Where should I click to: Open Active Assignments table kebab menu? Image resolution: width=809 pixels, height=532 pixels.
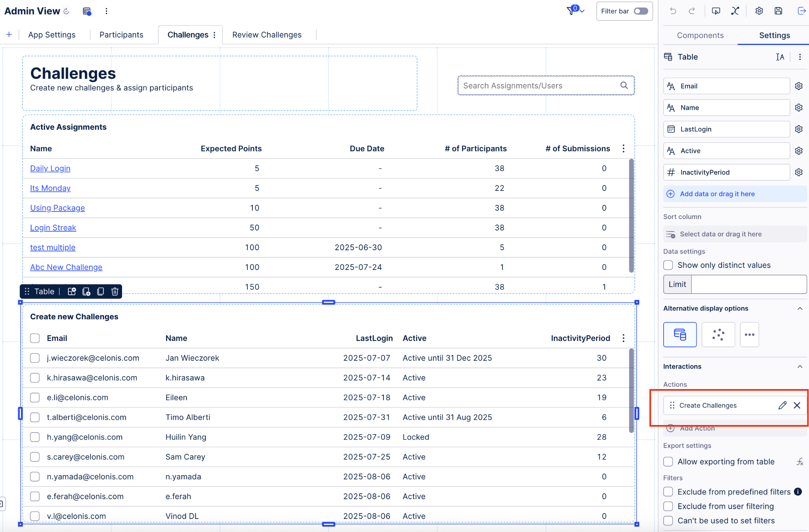tap(623, 148)
